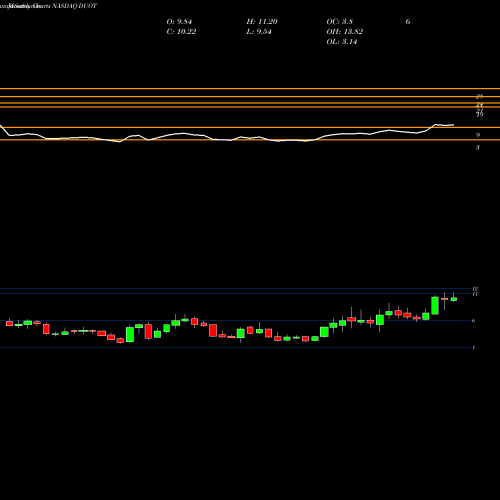Click the 26 indicator axis label

[x=480, y=97]
